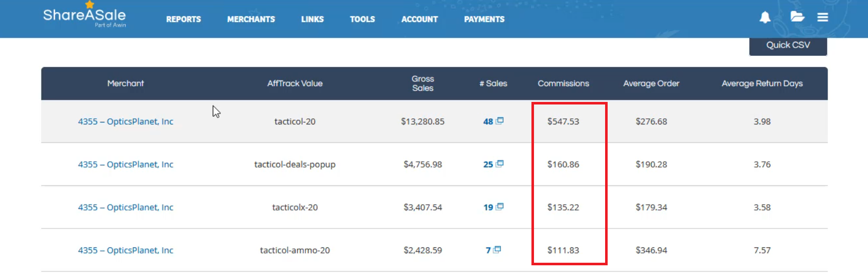Click the ShareASale logo
This screenshot has width=868, height=274.
(84, 15)
